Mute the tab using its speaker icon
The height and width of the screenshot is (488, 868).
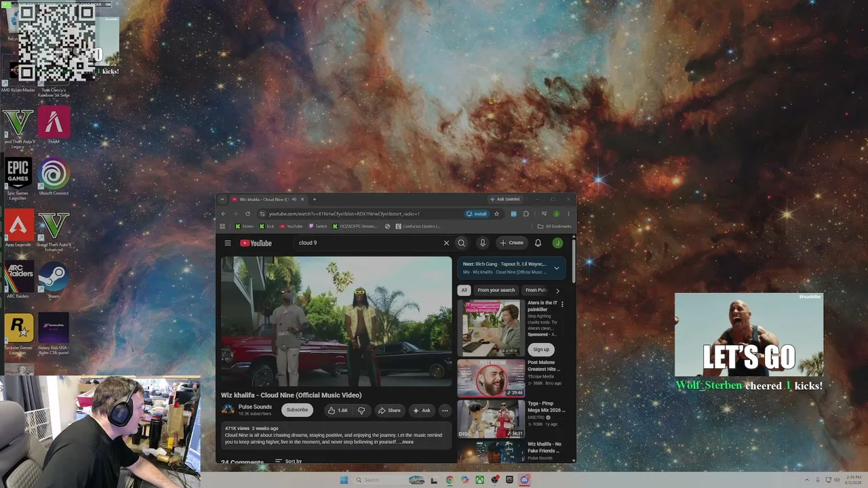294,199
